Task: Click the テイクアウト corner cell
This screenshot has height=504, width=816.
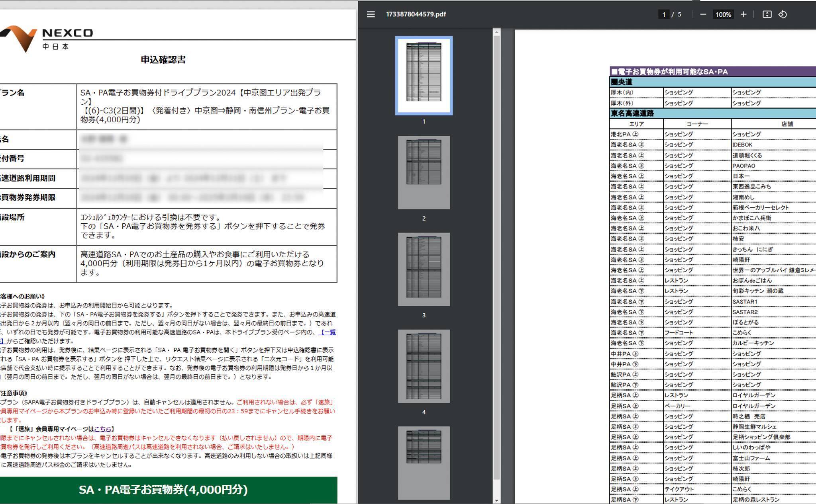Action: [x=697, y=489]
